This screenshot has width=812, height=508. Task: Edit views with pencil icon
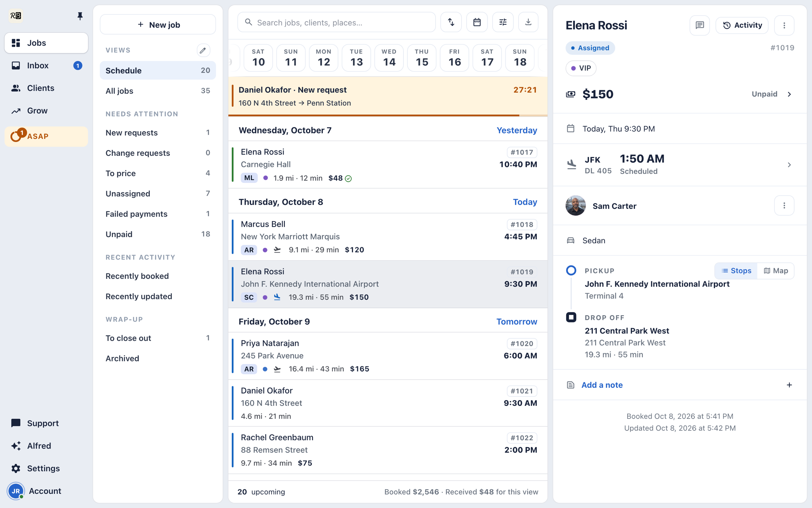tap(203, 50)
